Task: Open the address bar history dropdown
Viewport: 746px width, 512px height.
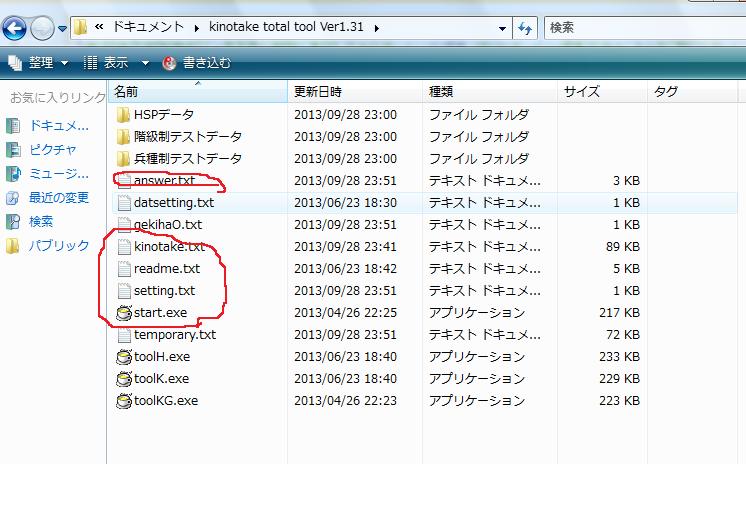Action: click(x=502, y=29)
